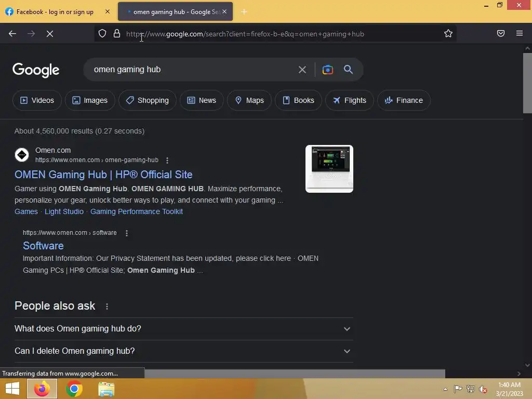The image size is (532, 399).
Task: Click the Firefox taskbar icon
Action: (42, 389)
